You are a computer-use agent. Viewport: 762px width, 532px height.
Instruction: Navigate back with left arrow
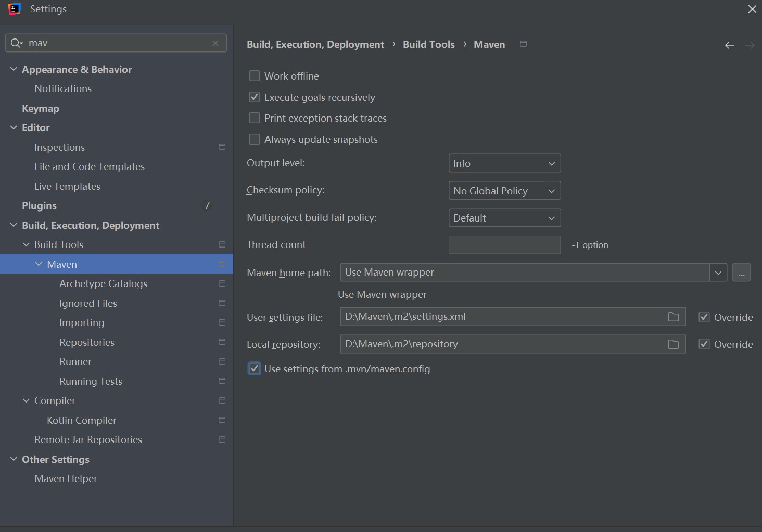[730, 45]
